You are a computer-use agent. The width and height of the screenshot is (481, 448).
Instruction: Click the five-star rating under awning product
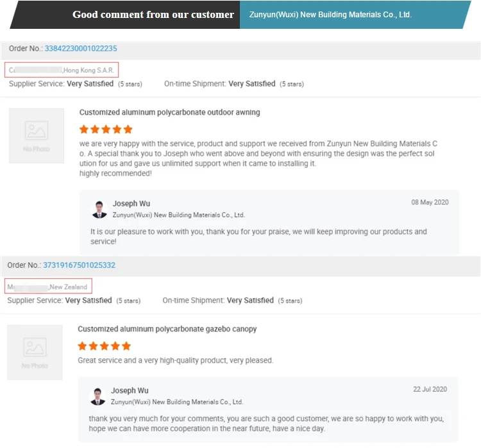(106, 129)
